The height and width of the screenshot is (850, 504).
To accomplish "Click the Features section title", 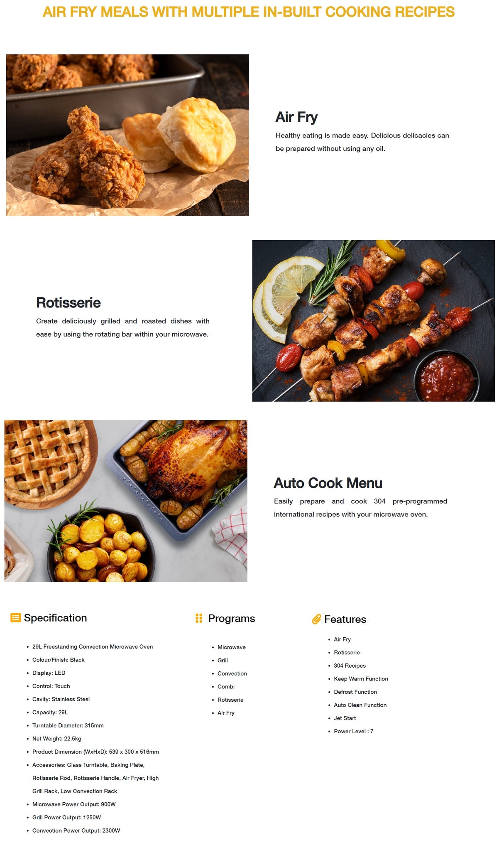I will (x=345, y=619).
